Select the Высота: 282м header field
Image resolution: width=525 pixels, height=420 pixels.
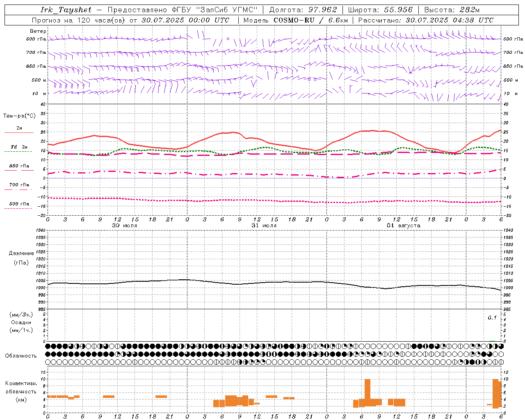(452, 10)
